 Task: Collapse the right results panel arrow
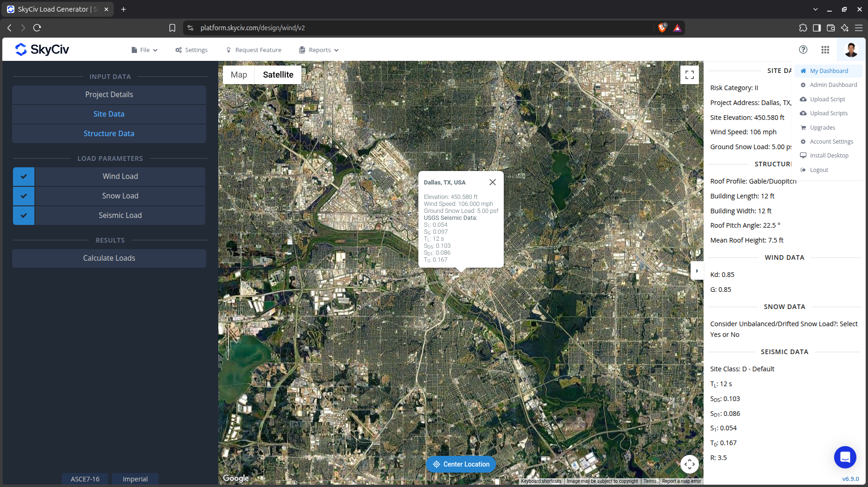point(697,271)
